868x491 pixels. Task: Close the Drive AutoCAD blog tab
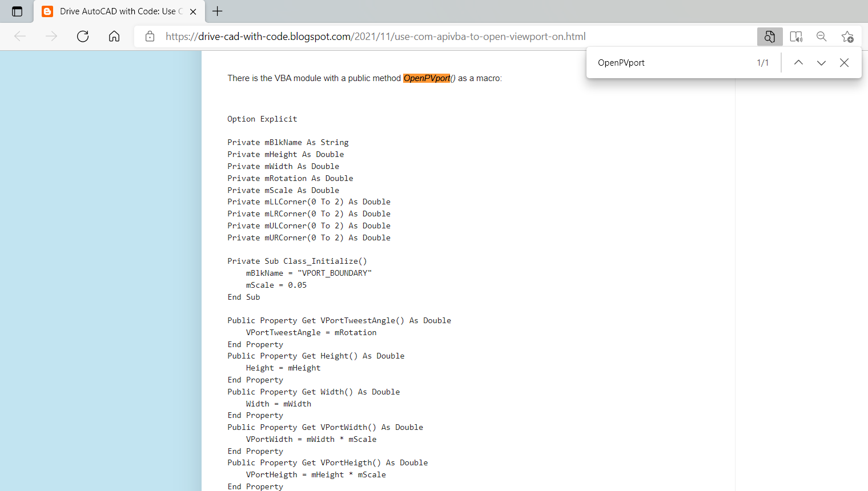pyautogui.click(x=192, y=11)
